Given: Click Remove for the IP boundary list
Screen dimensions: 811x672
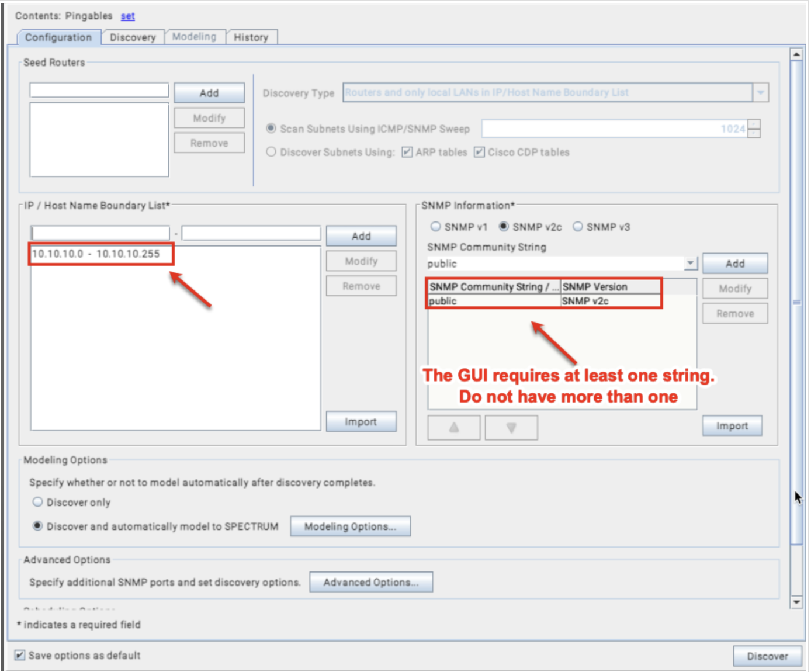Looking at the screenshot, I should click(361, 286).
